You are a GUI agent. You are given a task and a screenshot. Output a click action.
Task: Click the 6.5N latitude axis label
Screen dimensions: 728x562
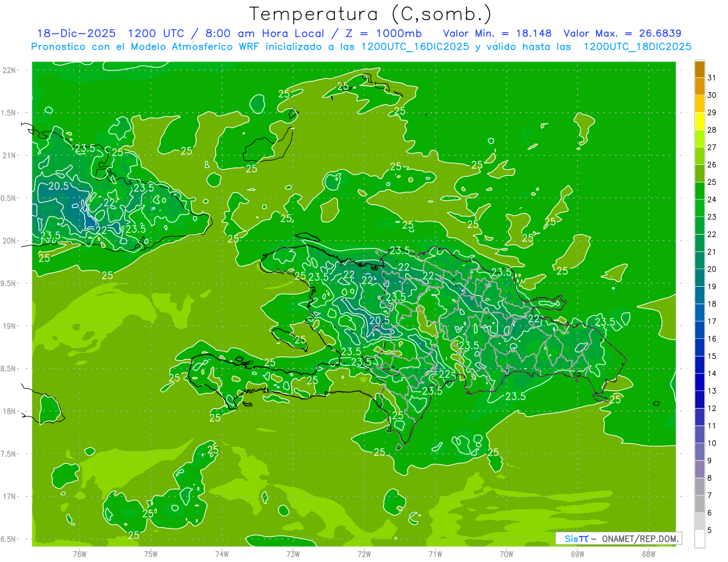pyautogui.click(x=9, y=540)
